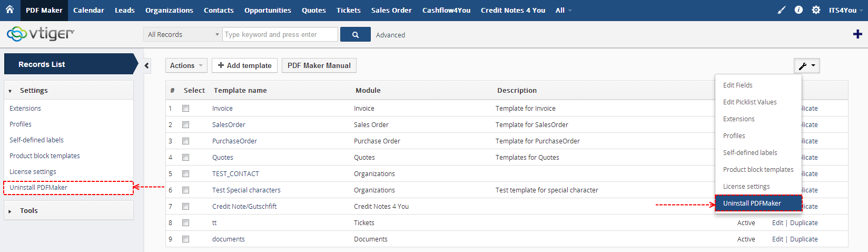Select Edit Picklist Values in dropdown
868x252 pixels.
click(758, 102)
